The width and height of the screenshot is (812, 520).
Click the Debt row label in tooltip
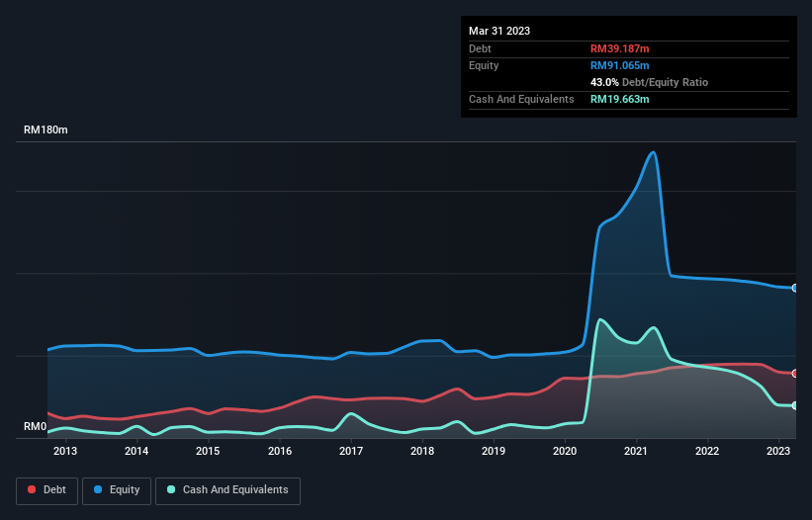[480, 48]
